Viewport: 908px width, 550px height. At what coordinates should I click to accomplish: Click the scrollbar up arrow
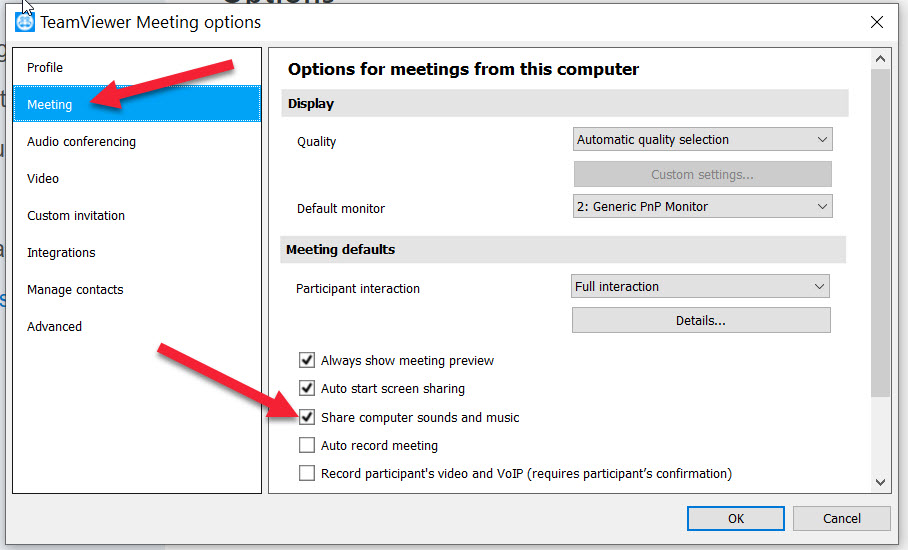(x=880, y=58)
